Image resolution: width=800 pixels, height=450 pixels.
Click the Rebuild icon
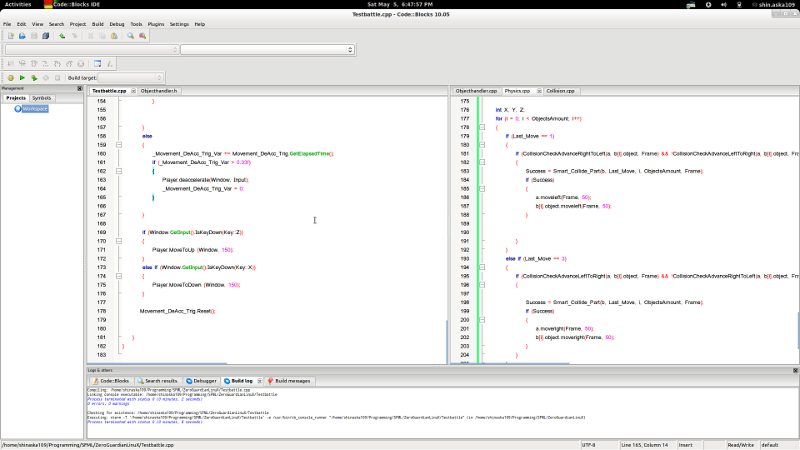pyautogui.click(x=45, y=78)
